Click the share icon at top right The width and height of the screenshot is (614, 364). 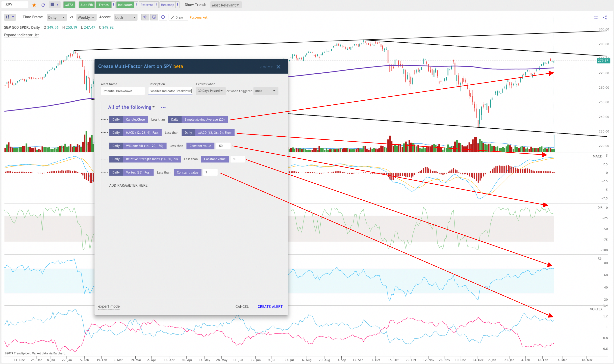point(605,17)
